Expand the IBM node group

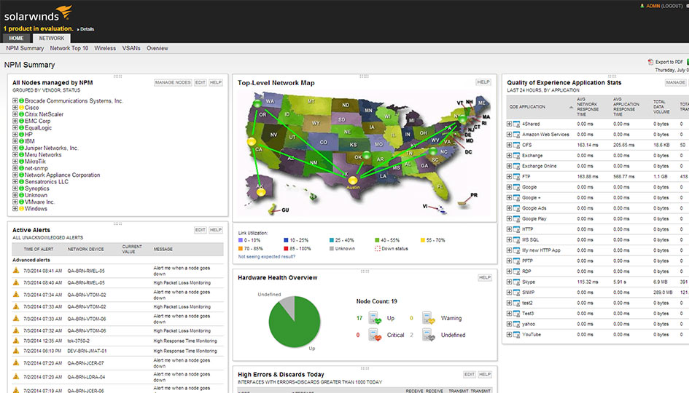click(x=15, y=141)
